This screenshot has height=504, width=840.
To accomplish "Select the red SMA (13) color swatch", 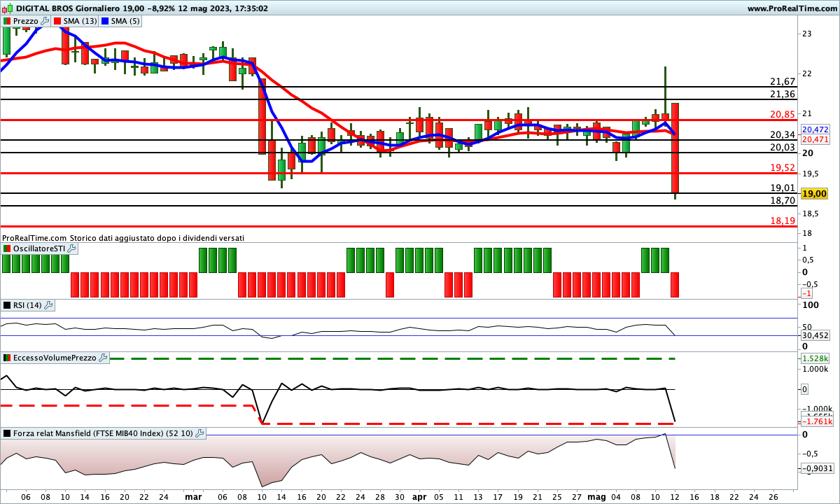I will coord(57,21).
